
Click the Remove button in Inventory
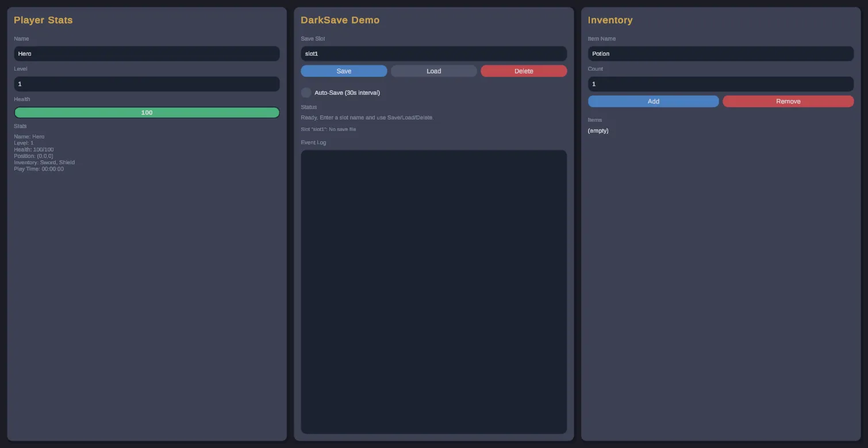tap(788, 101)
